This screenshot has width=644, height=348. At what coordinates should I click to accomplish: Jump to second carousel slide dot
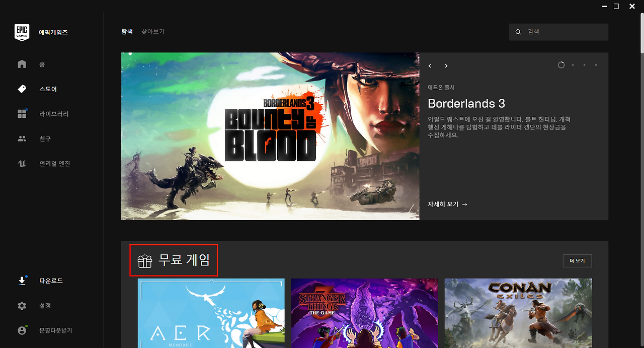[573, 65]
